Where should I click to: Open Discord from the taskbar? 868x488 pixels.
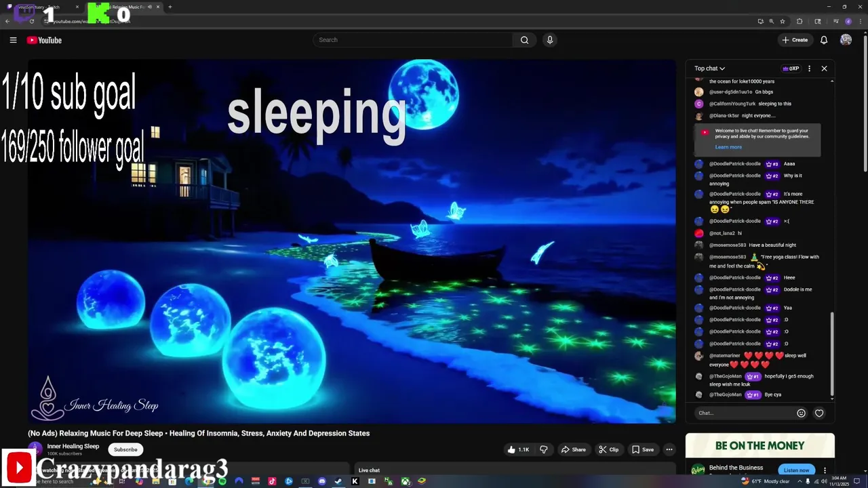pyautogui.click(x=321, y=481)
